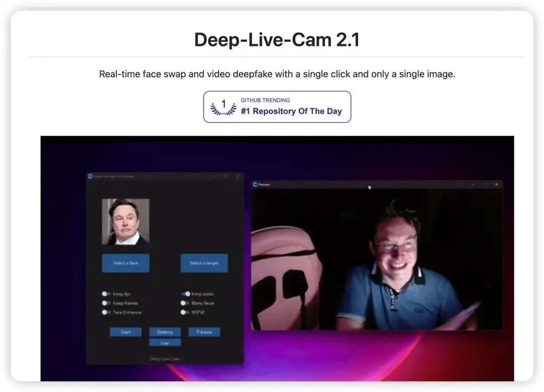Close the Preview window
The width and height of the screenshot is (544, 392).
[x=497, y=184]
